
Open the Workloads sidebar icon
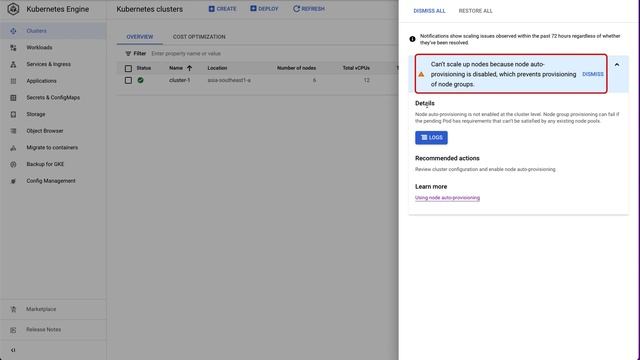click(13, 48)
